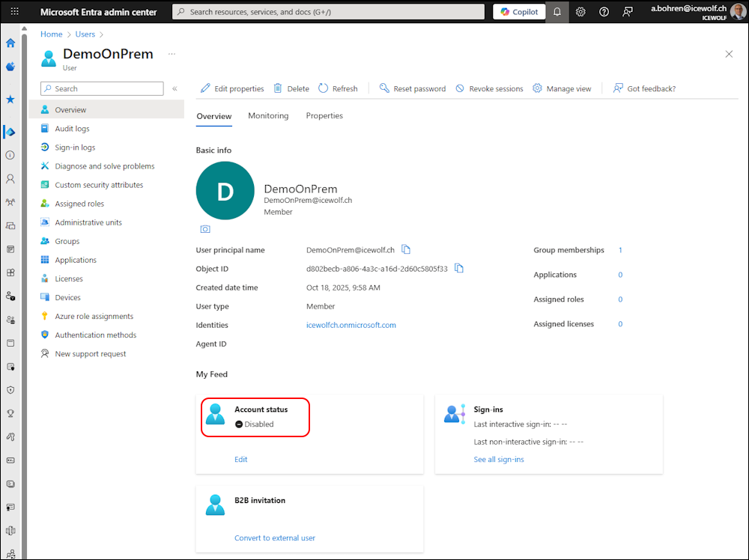The width and height of the screenshot is (749, 560).
Task: Open the ellipsis menu beside DemoOnPrem
Action: (x=172, y=54)
